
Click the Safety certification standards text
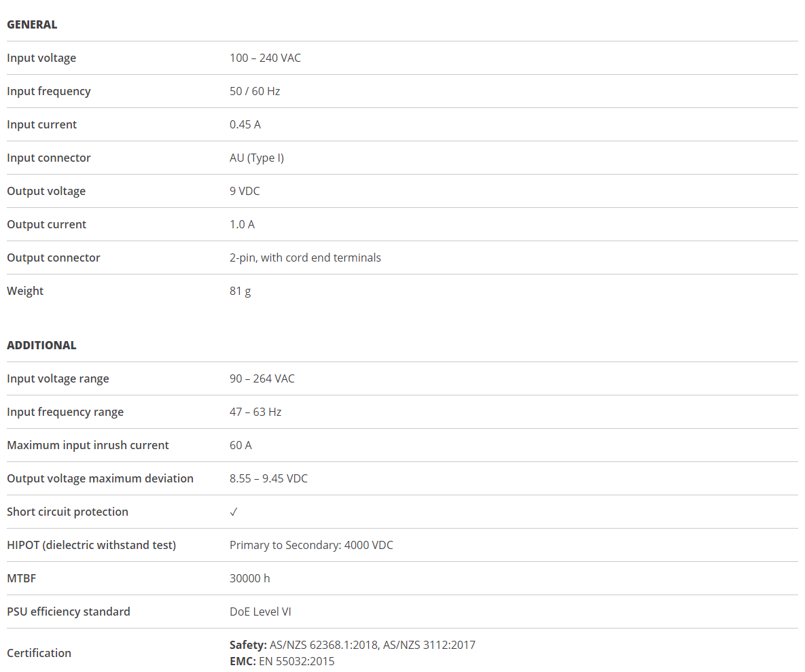click(x=352, y=645)
